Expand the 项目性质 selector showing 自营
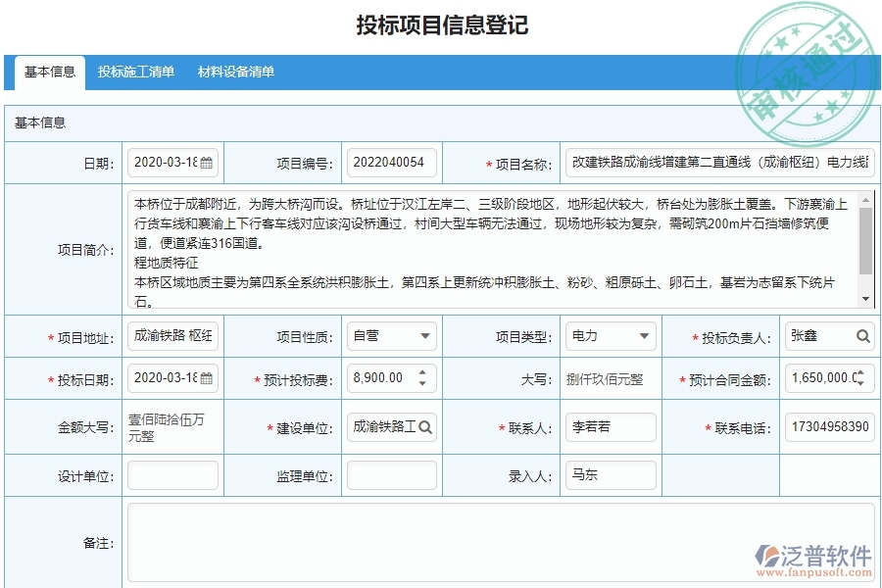This screenshot has width=882, height=588. [x=425, y=336]
